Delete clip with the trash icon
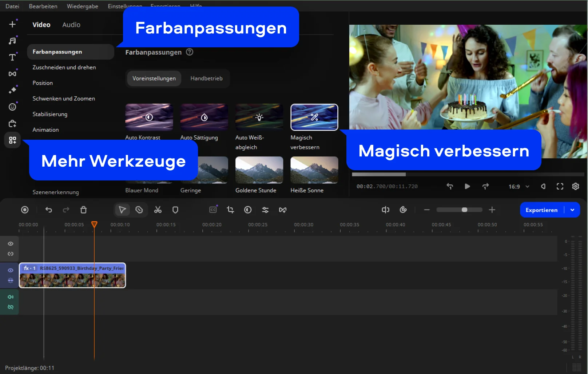 pos(83,210)
